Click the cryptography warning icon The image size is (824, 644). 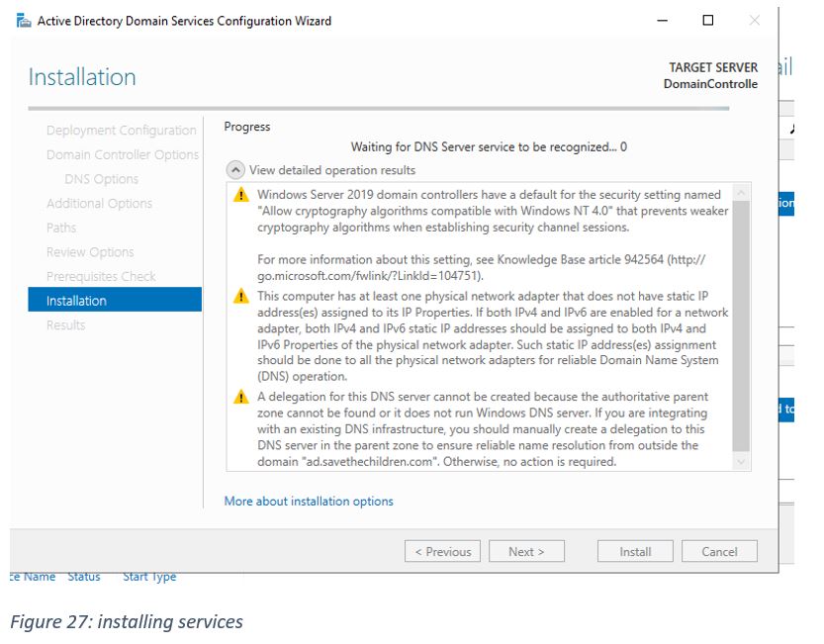(x=240, y=196)
